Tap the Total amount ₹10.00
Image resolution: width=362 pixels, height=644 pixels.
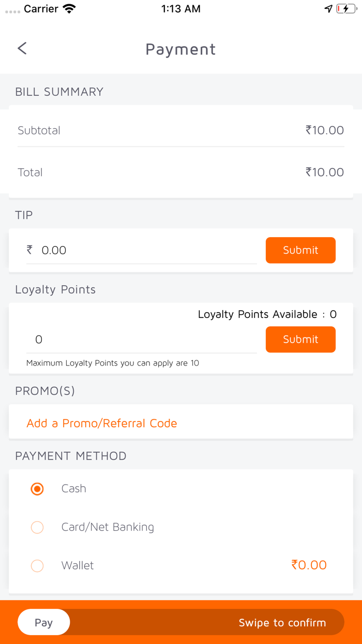click(x=324, y=172)
